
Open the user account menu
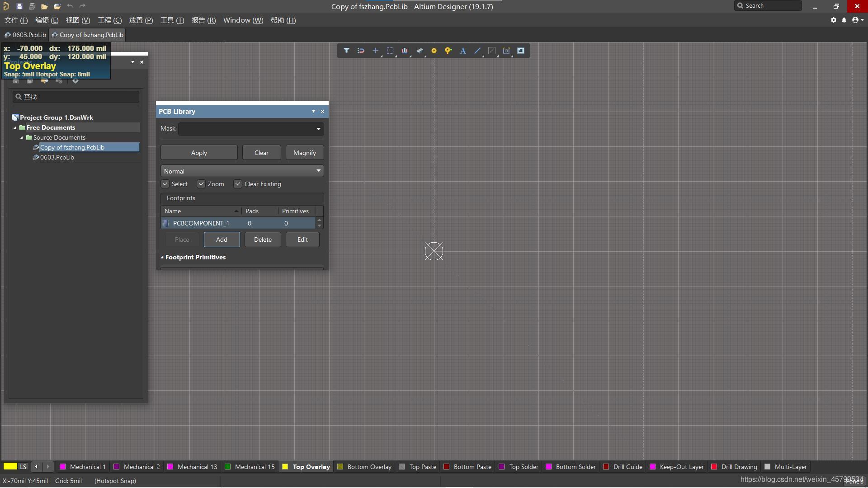857,20
